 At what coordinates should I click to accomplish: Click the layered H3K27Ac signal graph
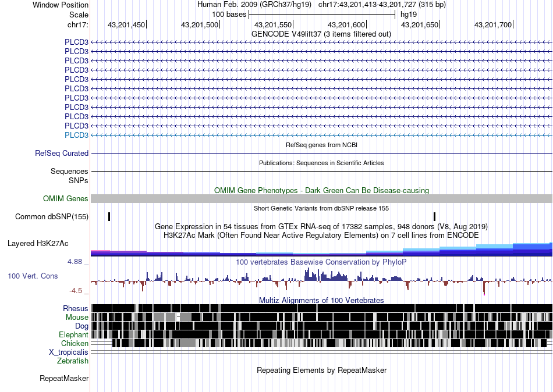tap(322, 249)
